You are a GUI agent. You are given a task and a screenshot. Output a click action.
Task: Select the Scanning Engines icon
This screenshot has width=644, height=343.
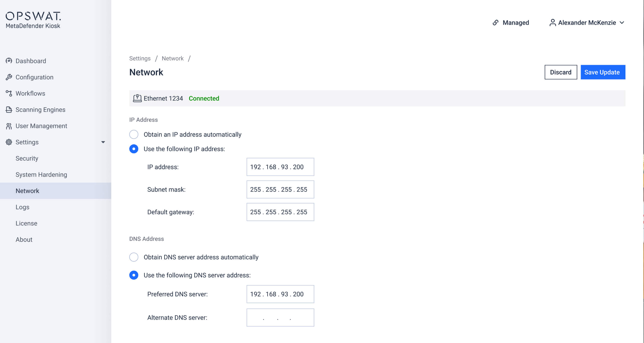(9, 110)
